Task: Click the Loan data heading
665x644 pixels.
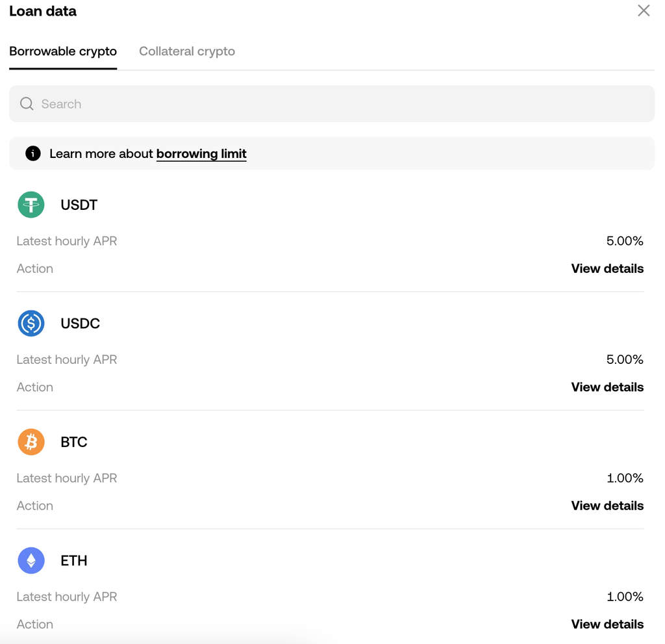Action: coord(43,11)
